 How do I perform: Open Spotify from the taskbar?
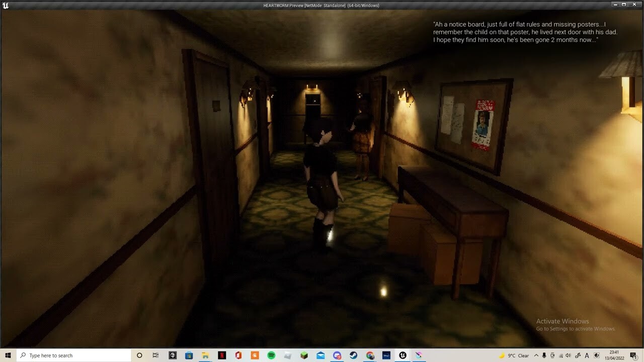[x=271, y=355]
